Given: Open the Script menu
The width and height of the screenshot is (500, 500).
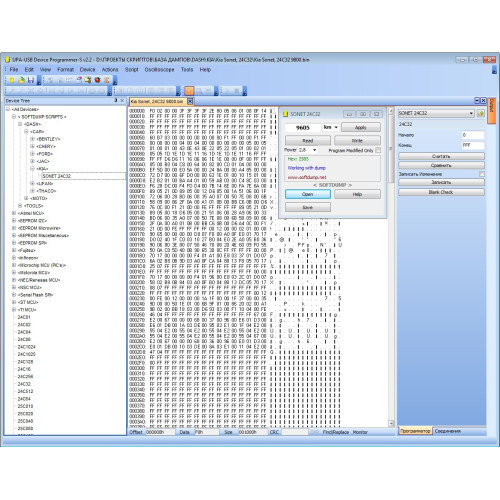Looking at the screenshot, I should [131, 70].
